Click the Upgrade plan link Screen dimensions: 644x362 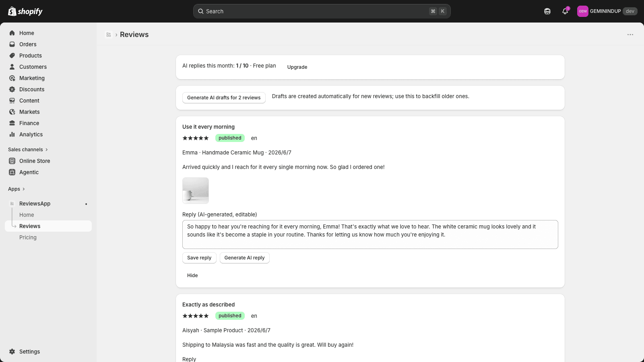[297, 67]
